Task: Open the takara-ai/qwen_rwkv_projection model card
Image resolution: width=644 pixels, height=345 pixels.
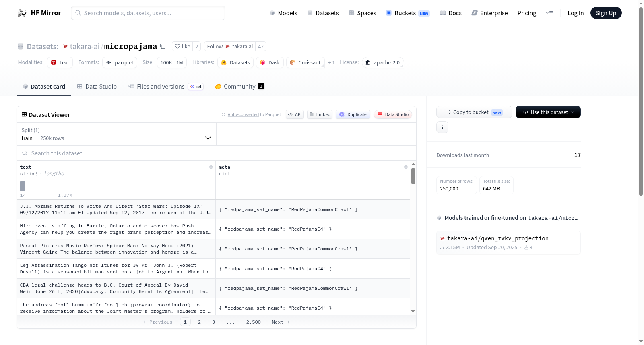Action: pyautogui.click(x=508, y=242)
